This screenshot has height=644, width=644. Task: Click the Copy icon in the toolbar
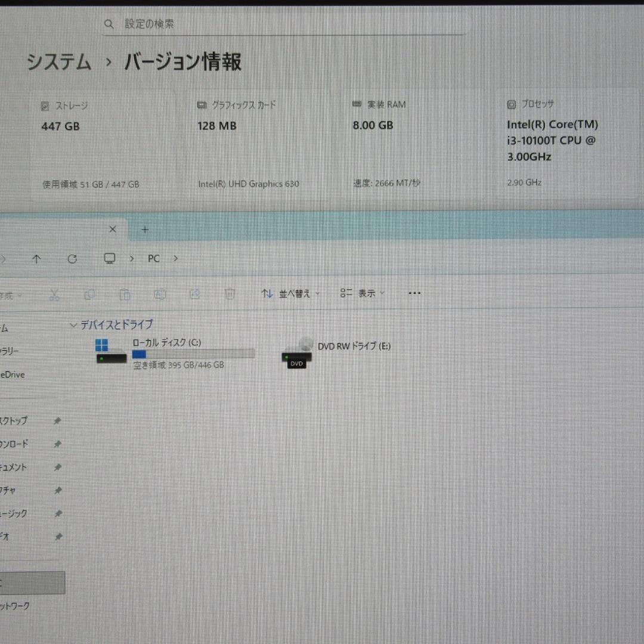point(89,293)
